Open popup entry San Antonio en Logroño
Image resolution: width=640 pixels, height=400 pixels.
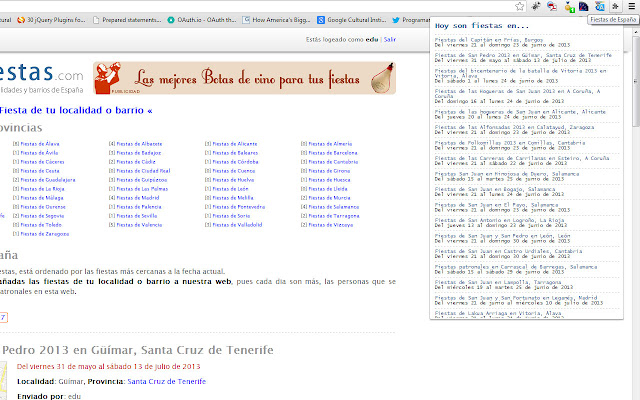click(500, 220)
